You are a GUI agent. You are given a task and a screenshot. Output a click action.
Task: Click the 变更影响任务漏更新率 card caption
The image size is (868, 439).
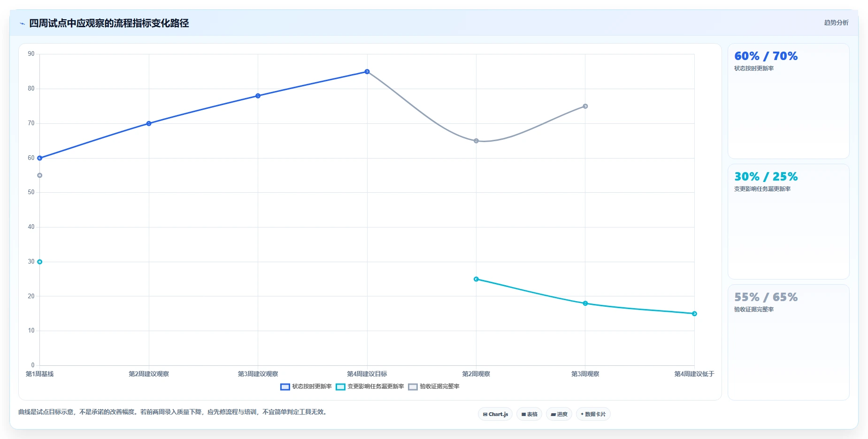click(762, 189)
